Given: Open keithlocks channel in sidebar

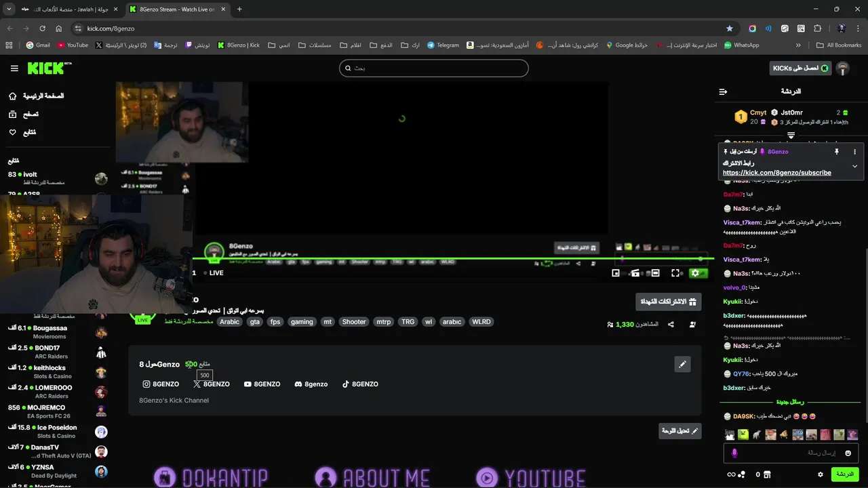Looking at the screenshot, I should tap(58, 372).
